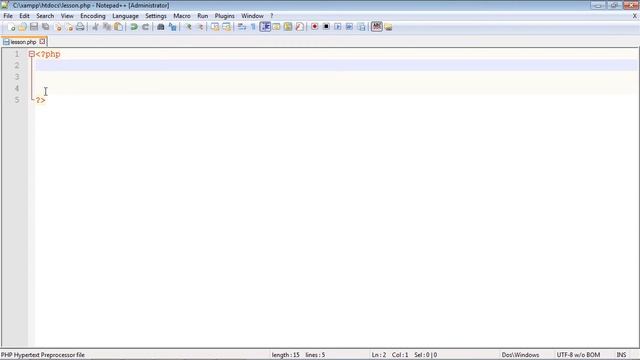Select the lesson.php tab
Viewport: 640px width, 360px height.
(x=23, y=42)
